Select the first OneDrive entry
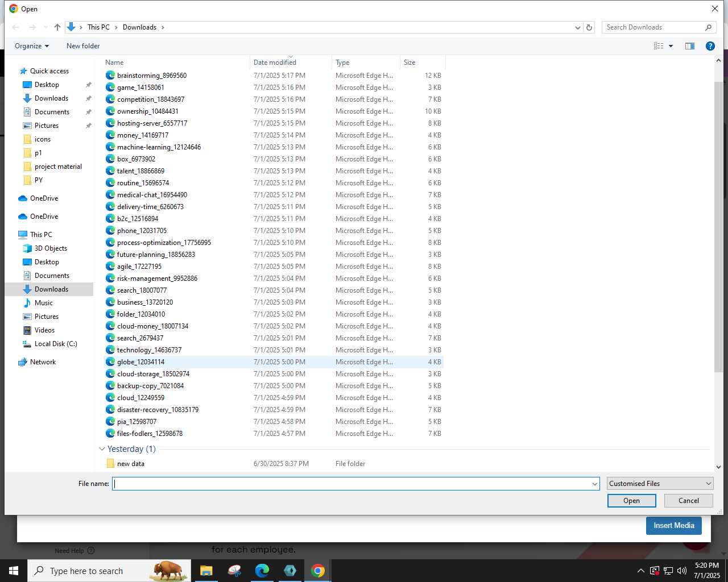Viewport: 728px width, 582px height. pos(44,198)
